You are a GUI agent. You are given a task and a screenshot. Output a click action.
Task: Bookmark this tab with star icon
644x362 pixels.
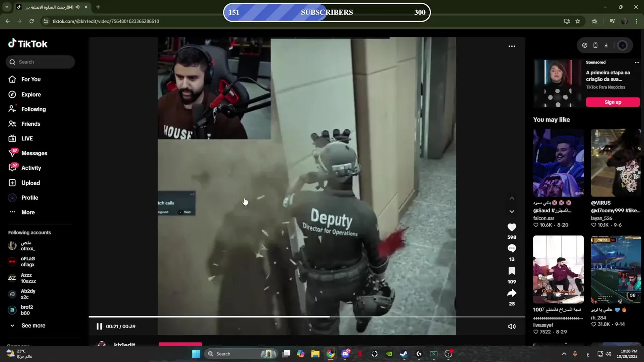[578, 21]
